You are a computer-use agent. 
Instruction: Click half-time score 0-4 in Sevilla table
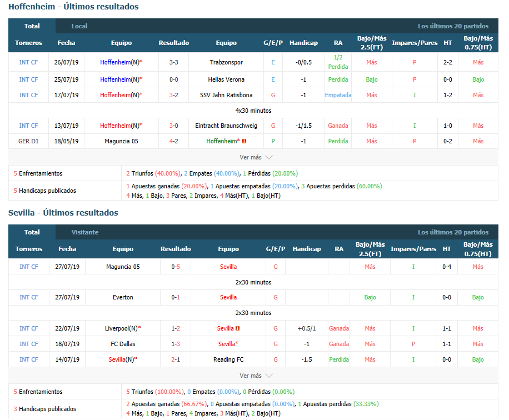point(447,267)
